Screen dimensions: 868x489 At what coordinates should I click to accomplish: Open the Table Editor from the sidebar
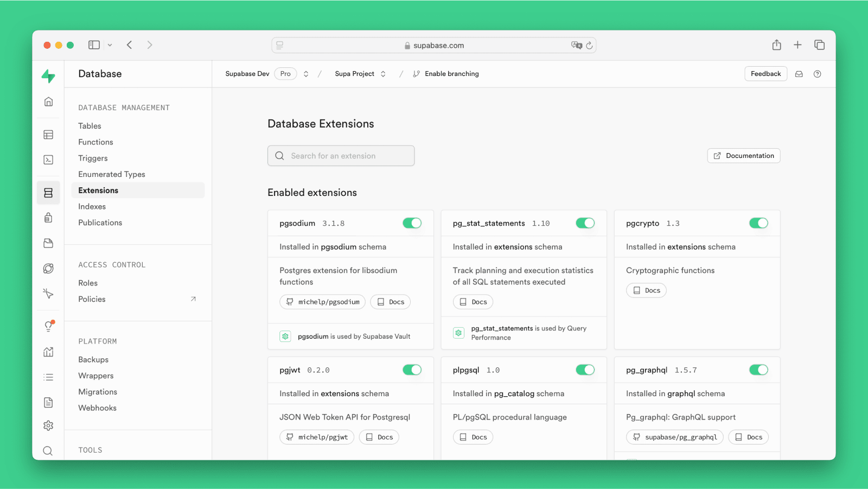tap(48, 134)
